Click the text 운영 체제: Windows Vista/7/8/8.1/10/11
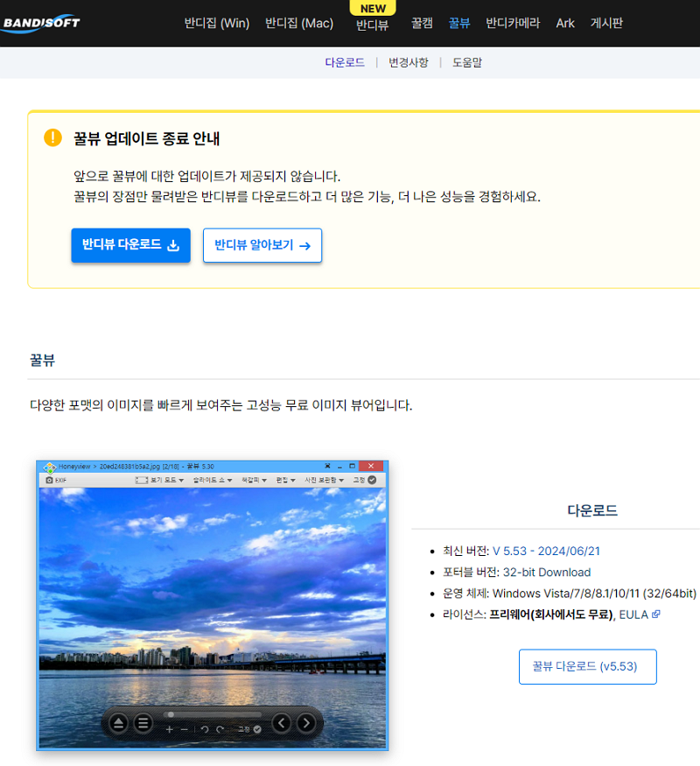Image resolution: width=700 pixels, height=766 pixels. pos(569,594)
